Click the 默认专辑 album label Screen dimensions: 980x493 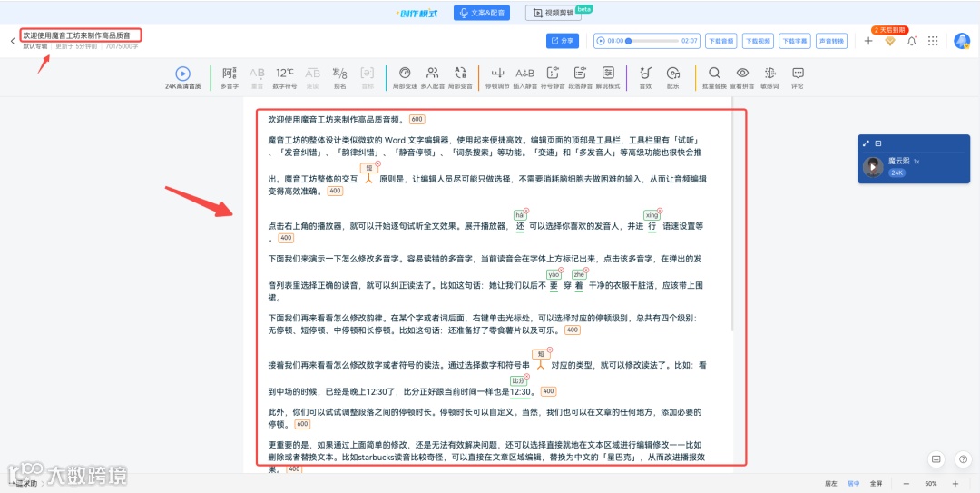35,46
